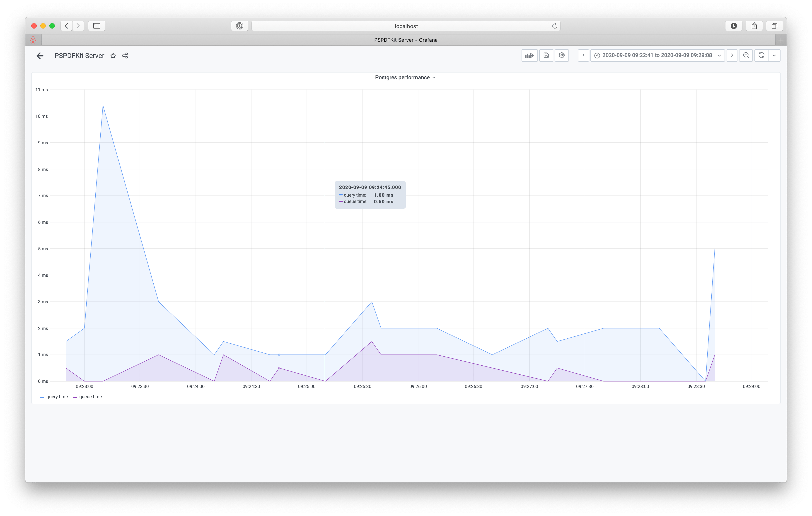Shift time range forward with right arrow

[x=732, y=55]
